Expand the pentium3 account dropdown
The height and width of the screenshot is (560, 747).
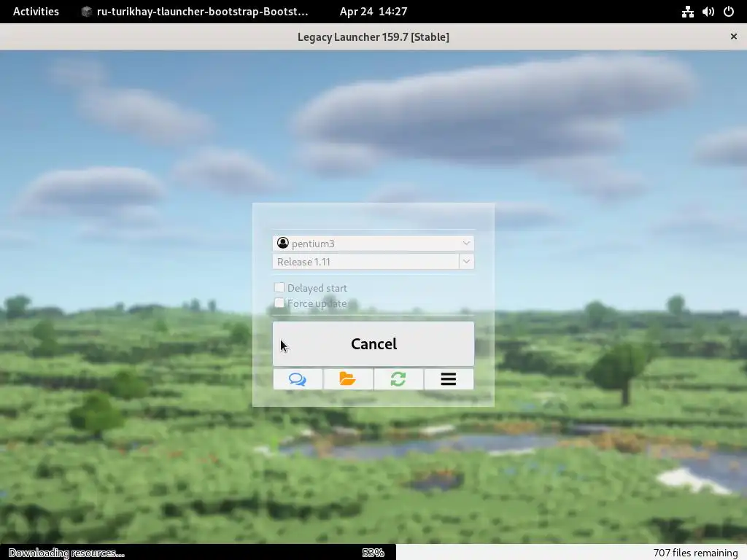[x=466, y=243]
